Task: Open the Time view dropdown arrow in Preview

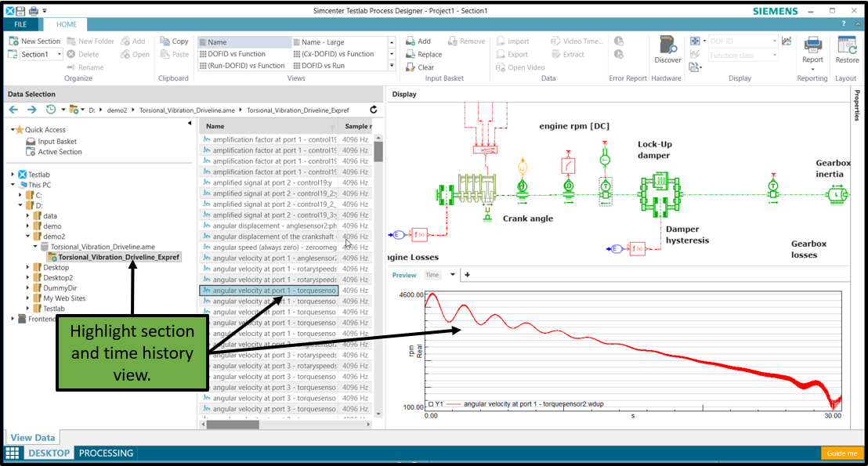Action: pyautogui.click(x=452, y=275)
